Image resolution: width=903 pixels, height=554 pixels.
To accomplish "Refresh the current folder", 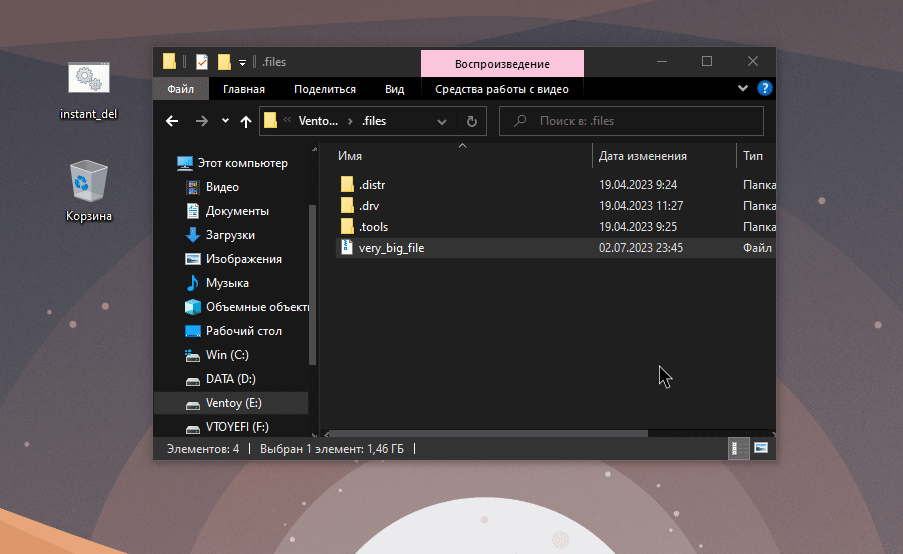I will [472, 122].
